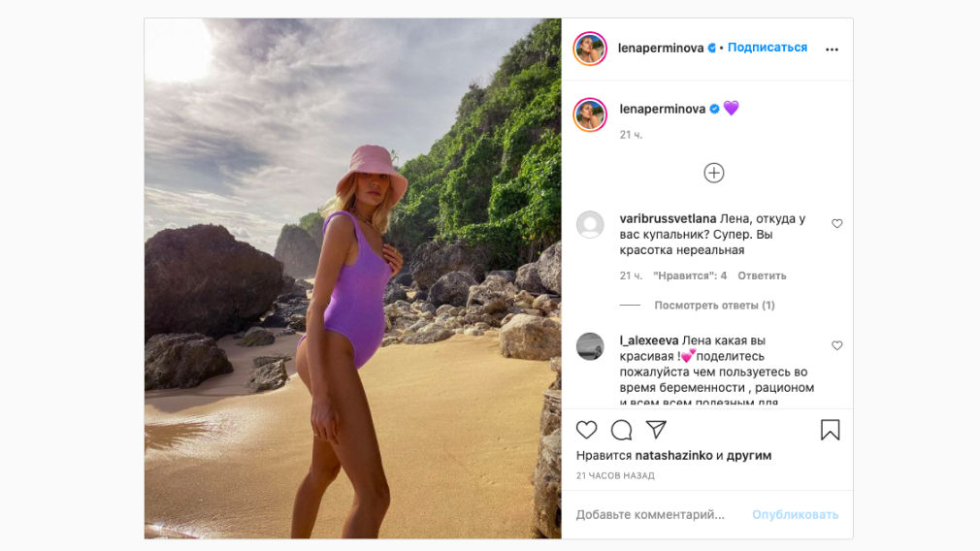980x551 pixels.
Task: Save post with the bookmark icon
Action: [830, 430]
